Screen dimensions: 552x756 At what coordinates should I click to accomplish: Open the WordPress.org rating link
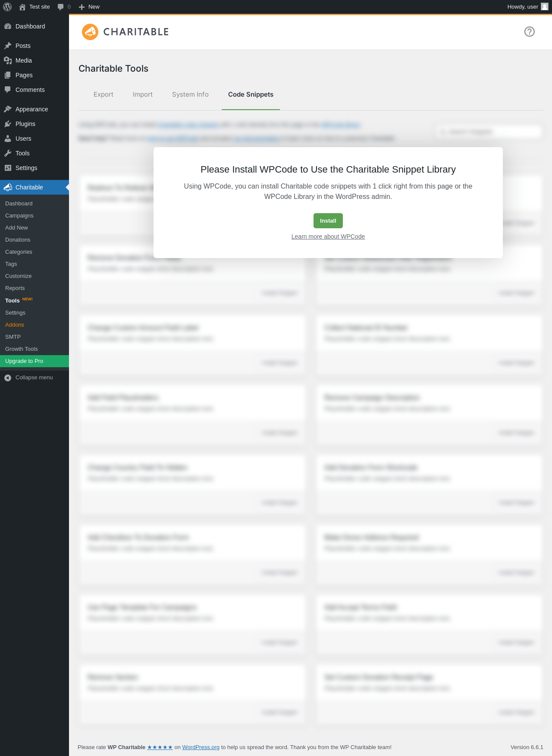click(x=201, y=747)
